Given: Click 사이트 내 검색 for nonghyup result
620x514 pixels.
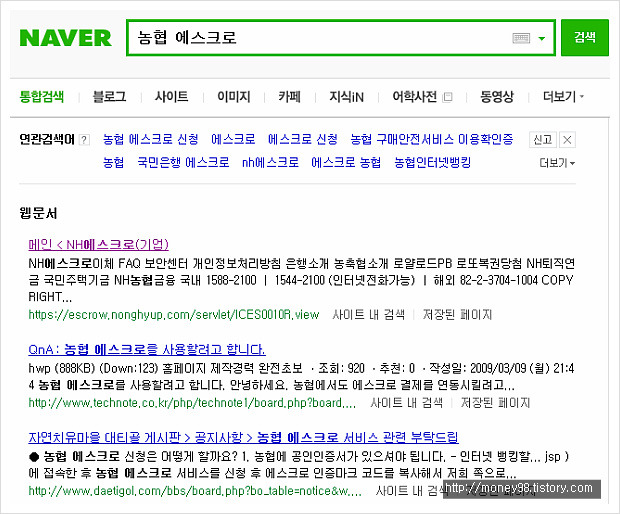Looking at the screenshot, I should [369, 315].
